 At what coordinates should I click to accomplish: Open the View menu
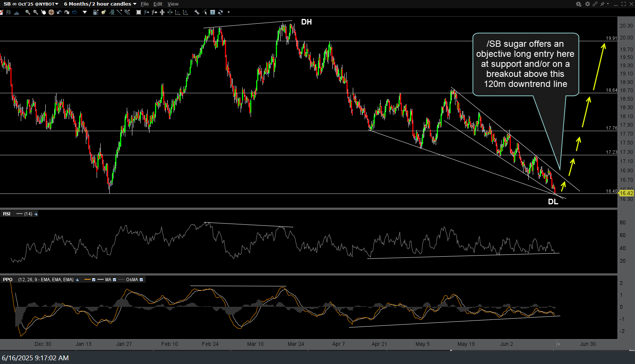coord(173,4)
